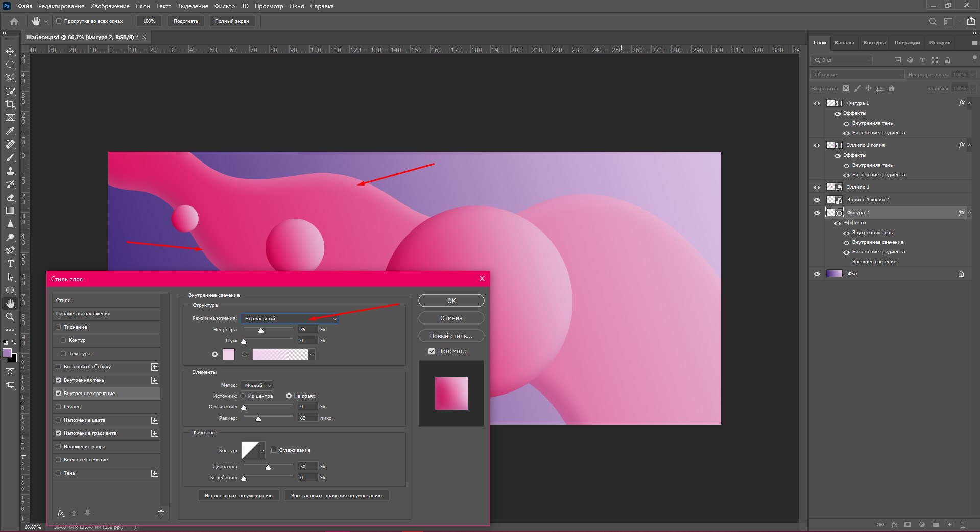Uncheck the Просмотр preview checkbox

click(432, 351)
